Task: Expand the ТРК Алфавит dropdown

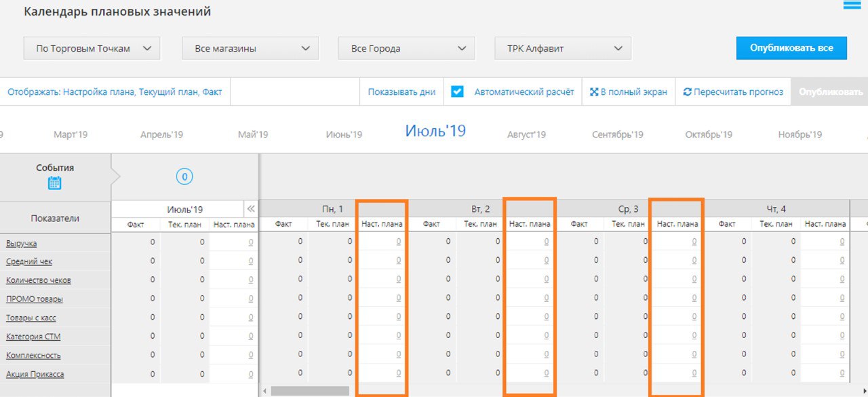Action: coord(563,48)
